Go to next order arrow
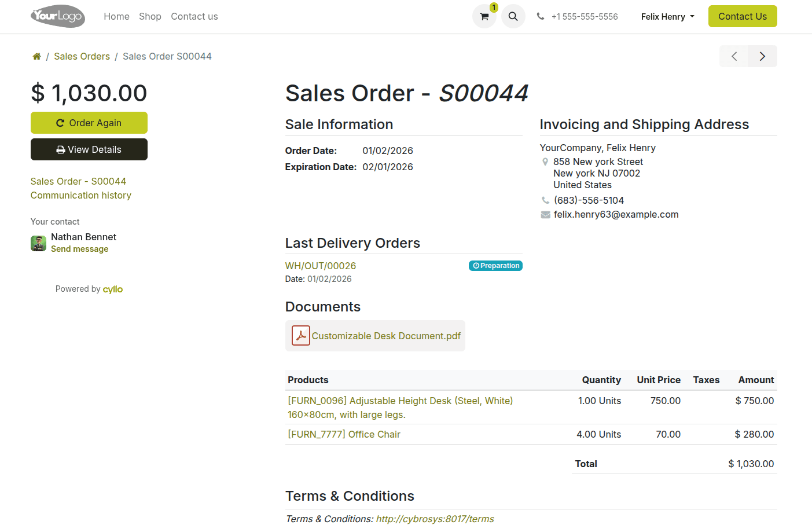The height and width of the screenshot is (532, 812). pos(762,56)
